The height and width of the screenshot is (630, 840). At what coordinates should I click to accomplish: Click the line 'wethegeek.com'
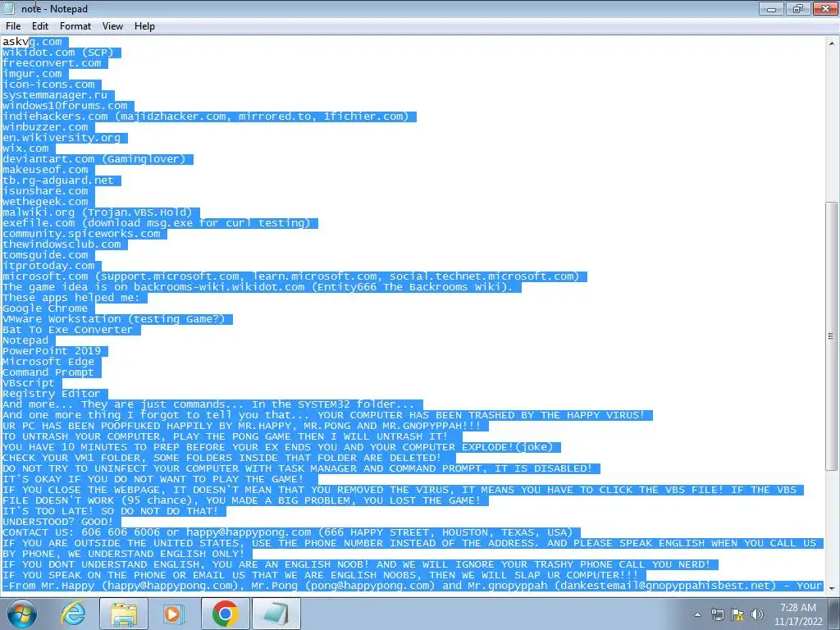coord(45,202)
